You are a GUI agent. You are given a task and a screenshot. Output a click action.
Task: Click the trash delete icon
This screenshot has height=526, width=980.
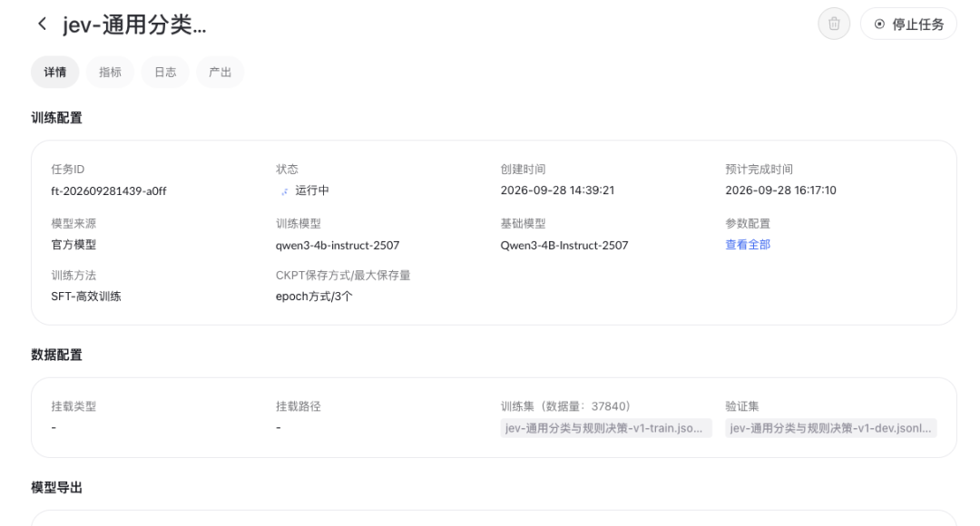[834, 24]
